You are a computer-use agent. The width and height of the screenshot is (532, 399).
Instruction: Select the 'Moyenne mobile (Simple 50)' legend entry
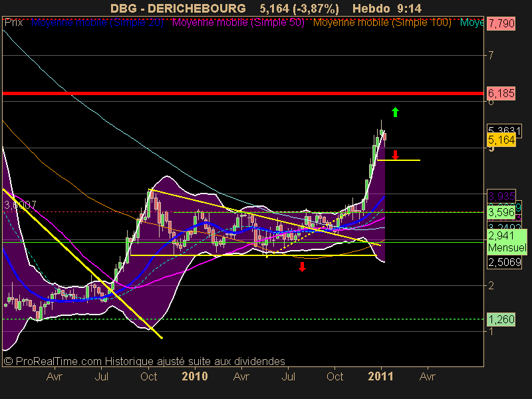click(238, 23)
